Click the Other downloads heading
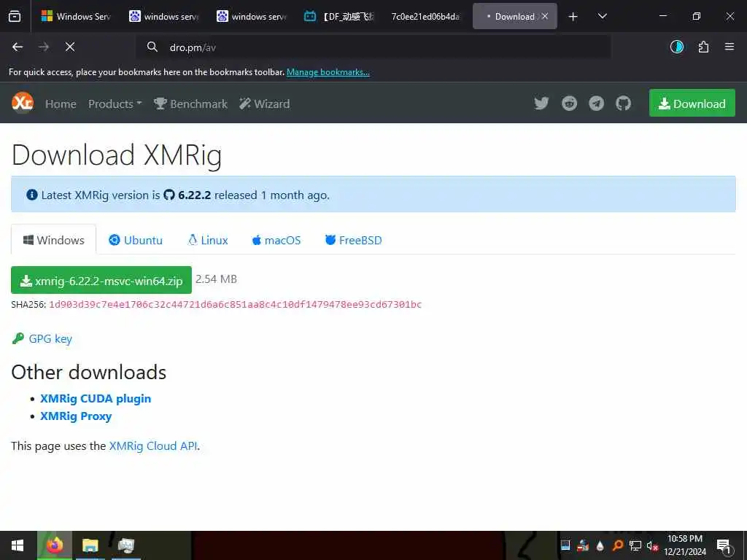The height and width of the screenshot is (560, 747). 88,373
